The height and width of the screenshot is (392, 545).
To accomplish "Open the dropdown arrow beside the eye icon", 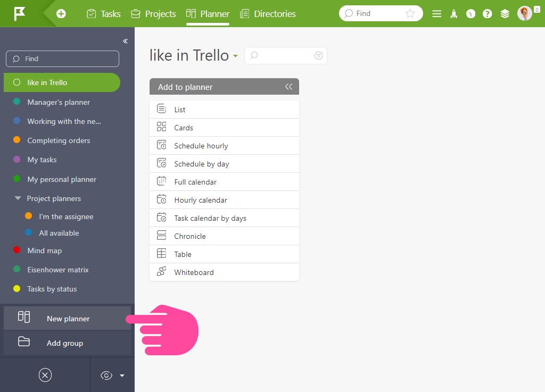I will click(x=122, y=376).
